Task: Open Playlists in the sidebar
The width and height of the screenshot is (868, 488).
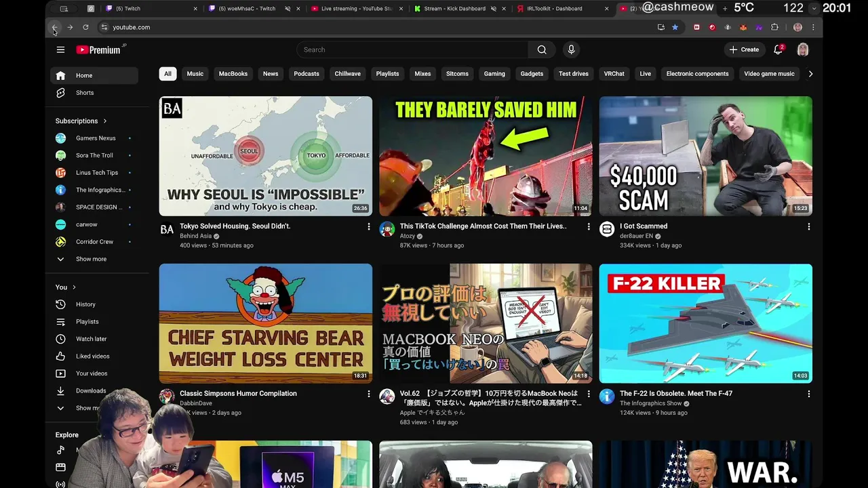Action: [x=94, y=321]
